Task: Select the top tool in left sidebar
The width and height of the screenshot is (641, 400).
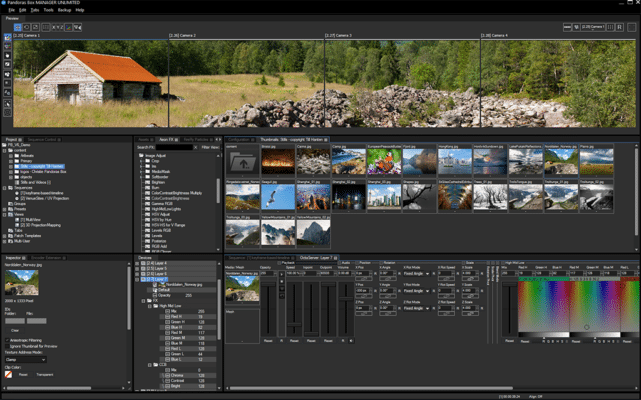Action: tap(8, 38)
